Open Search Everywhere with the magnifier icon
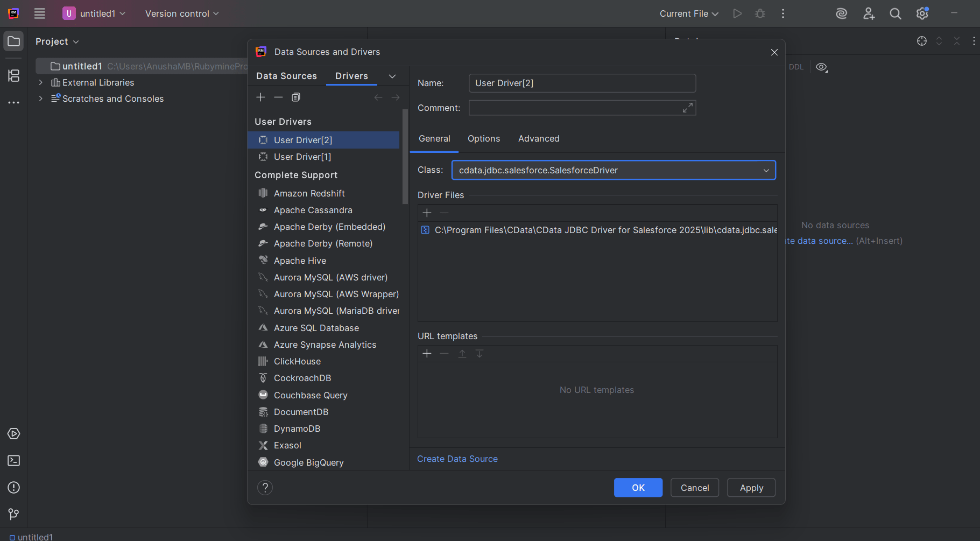 point(895,13)
